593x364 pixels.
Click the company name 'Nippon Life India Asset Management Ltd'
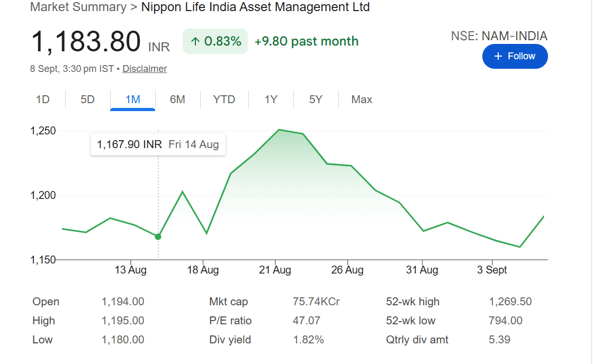pos(255,7)
